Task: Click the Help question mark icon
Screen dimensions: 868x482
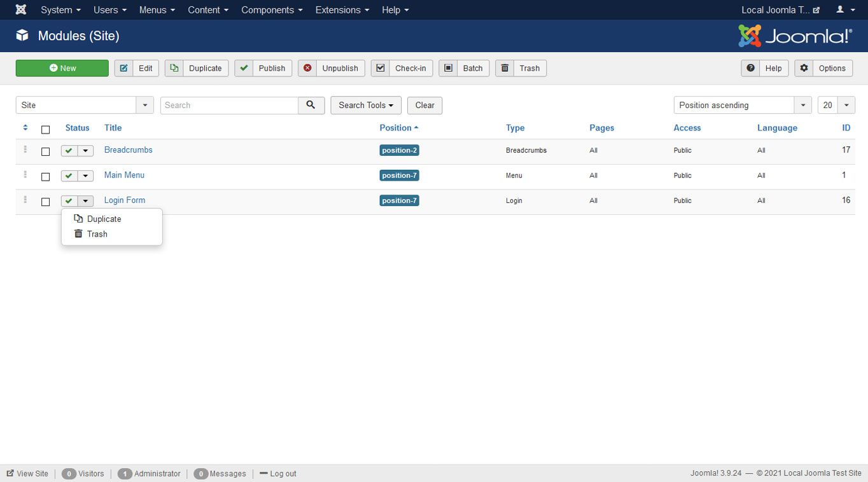Action: 750,68
